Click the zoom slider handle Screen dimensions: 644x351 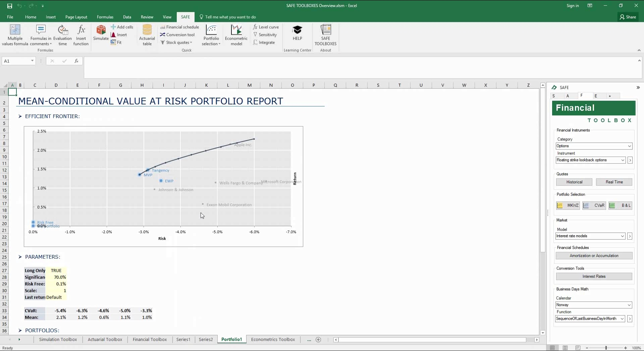click(606, 348)
